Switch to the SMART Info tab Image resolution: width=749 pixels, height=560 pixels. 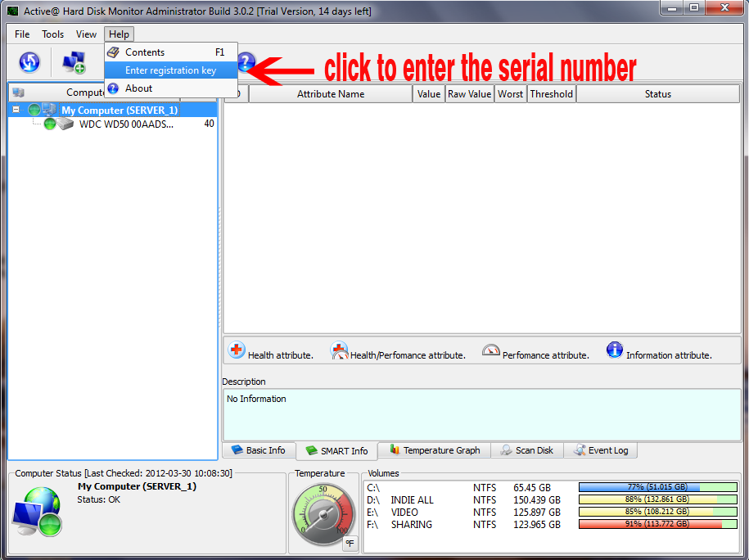[x=336, y=451]
